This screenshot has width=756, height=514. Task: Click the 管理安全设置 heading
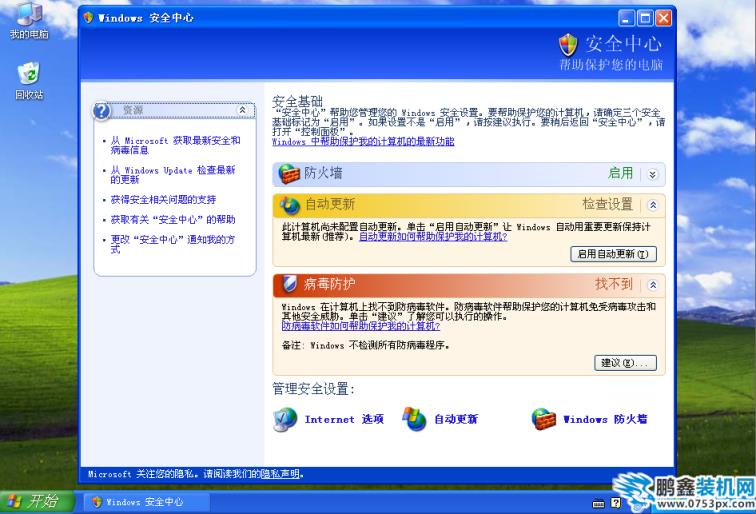pos(313,389)
